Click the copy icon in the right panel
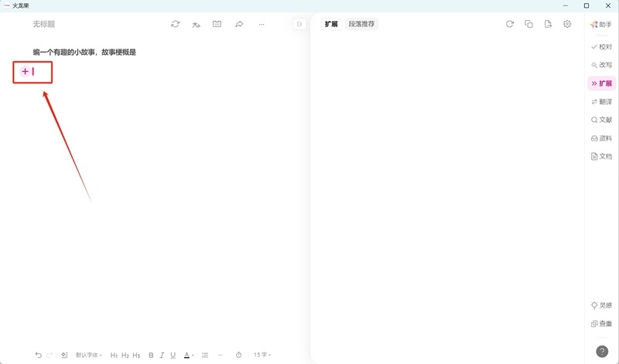This screenshot has width=619, height=364. (528, 24)
